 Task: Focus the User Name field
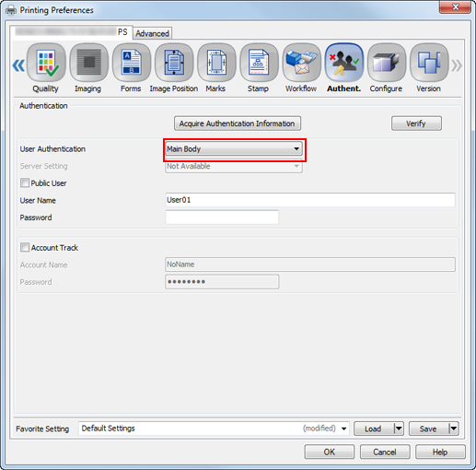pos(310,200)
